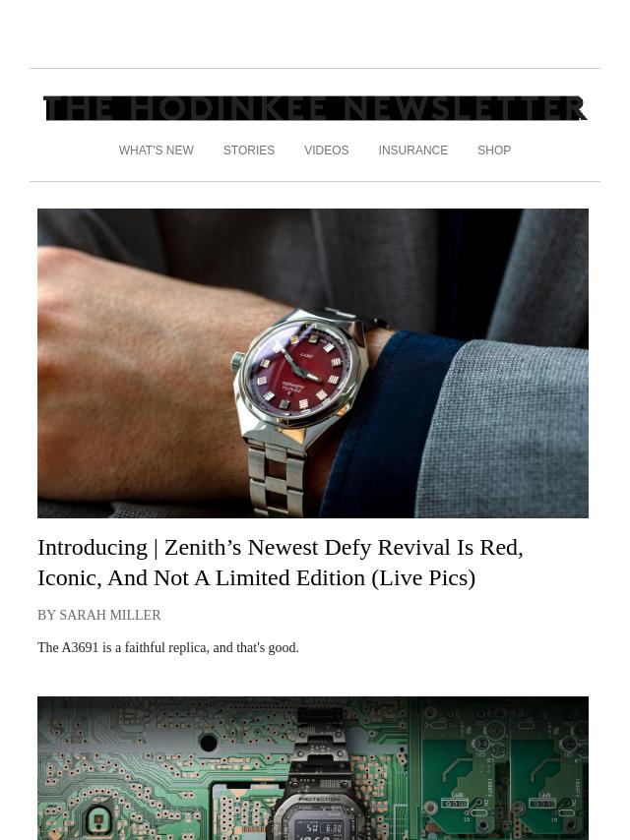Click the red dial of the Zenith watch

(x=298, y=370)
